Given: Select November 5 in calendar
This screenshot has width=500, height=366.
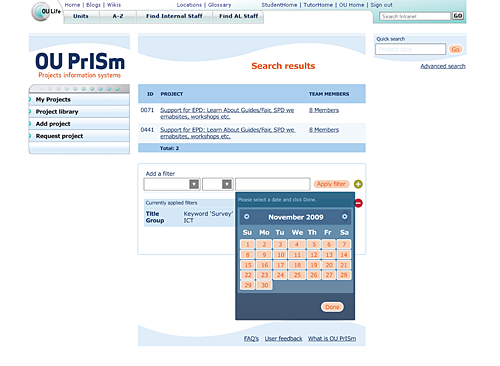Looking at the screenshot, I should [314, 244].
